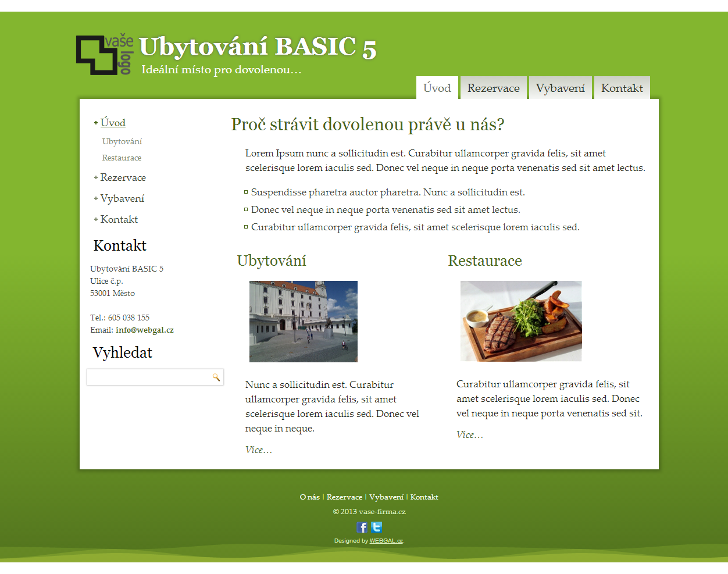Click the 'Proč strávit dovolenou právě u nás?' heading

click(367, 124)
